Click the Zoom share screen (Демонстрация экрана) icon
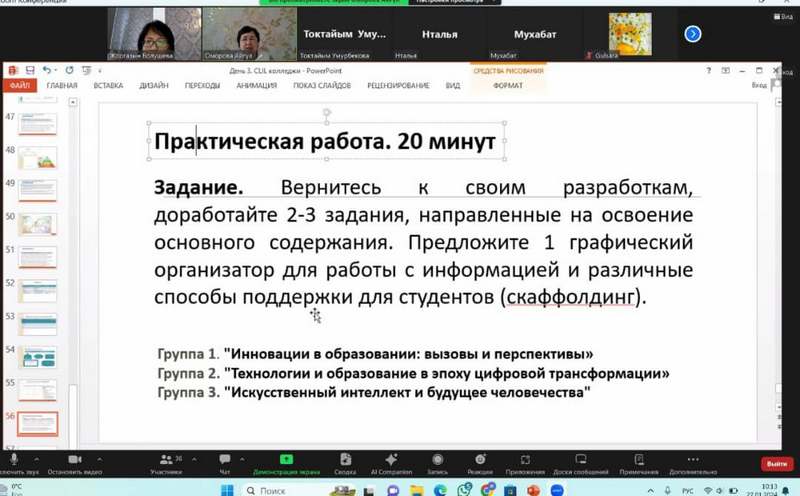The height and width of the screenshot is (496, 800). point(285,460)
